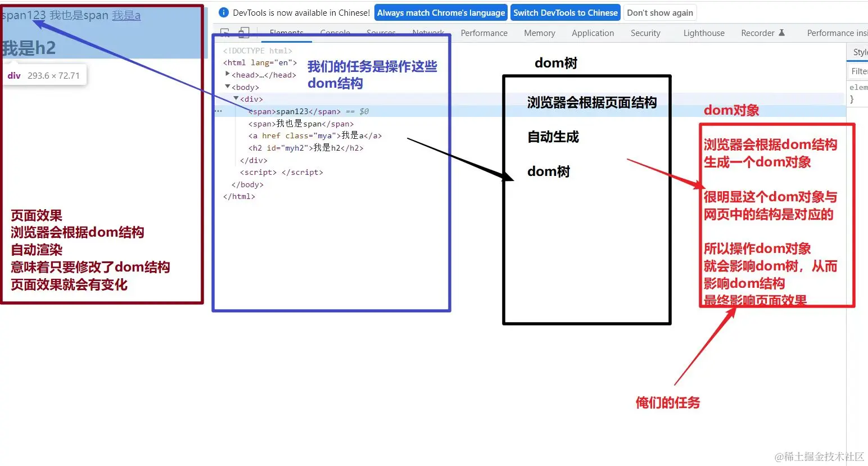Click the blue info icon in the notification bar
Viewport: 868px width, 466px height.
coord(223,12)
